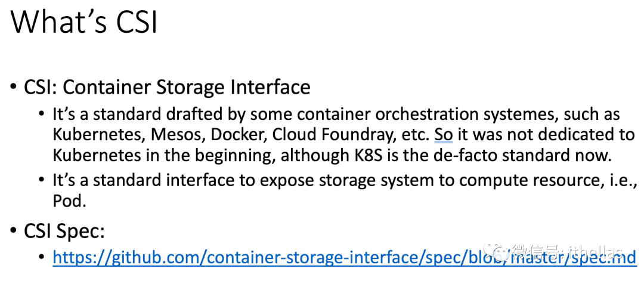The height and width of the screenshot is (281, 644).
Task: Select the "CSI Spec:" bullet heading
Action: click(x=65, y=231)
